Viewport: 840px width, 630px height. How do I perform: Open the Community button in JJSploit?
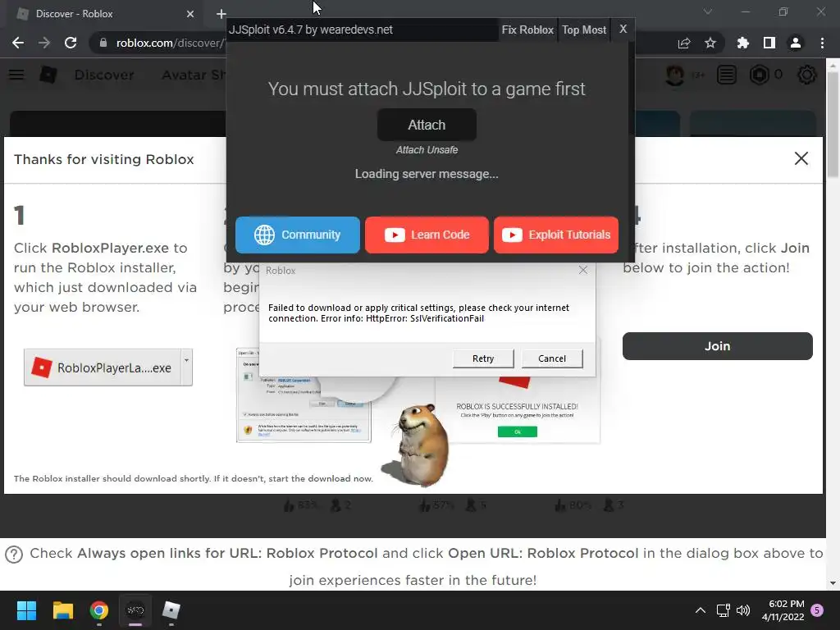[297, 235]
